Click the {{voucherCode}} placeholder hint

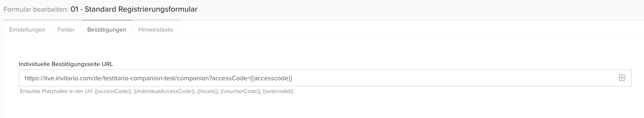click(x=240, y=91)
